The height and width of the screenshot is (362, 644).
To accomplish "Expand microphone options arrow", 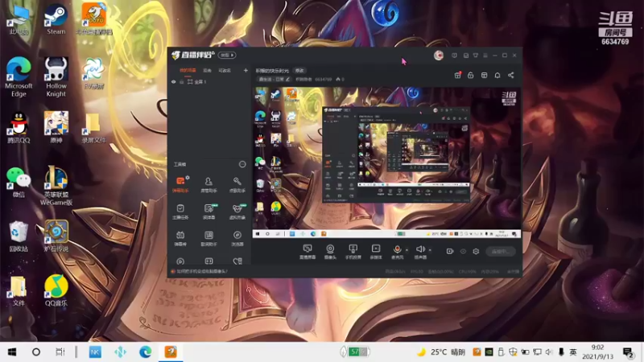I will tap(407, 250).
